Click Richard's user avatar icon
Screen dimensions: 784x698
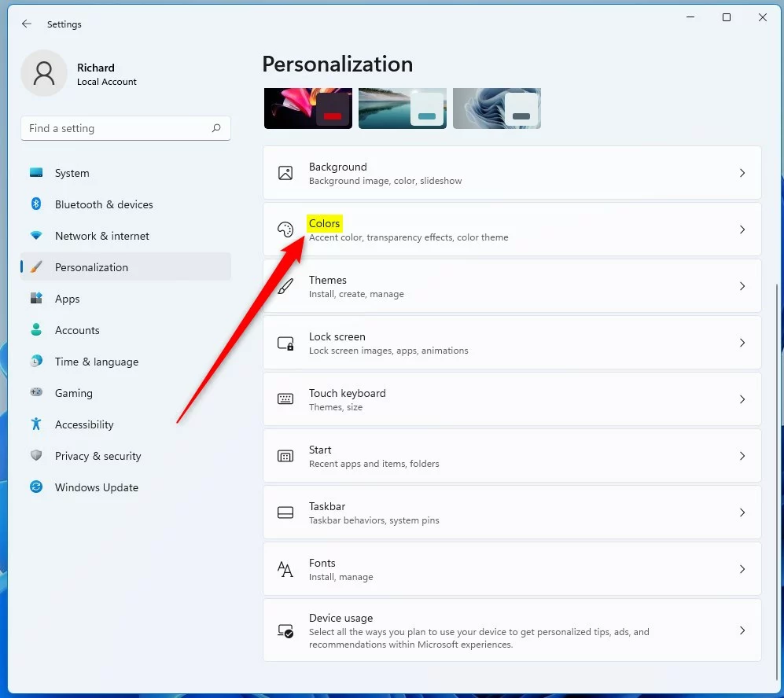44,73
